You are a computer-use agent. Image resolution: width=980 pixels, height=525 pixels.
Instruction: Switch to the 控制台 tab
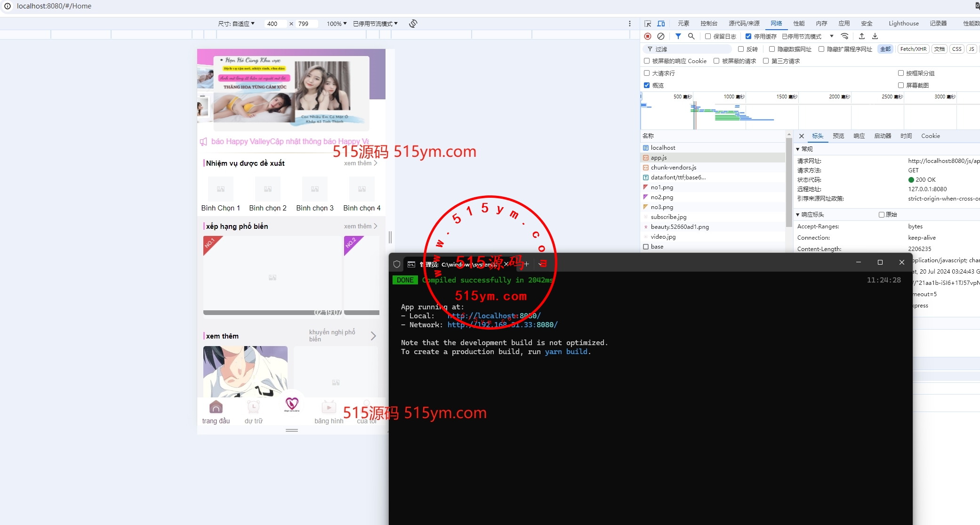[708, 24]
